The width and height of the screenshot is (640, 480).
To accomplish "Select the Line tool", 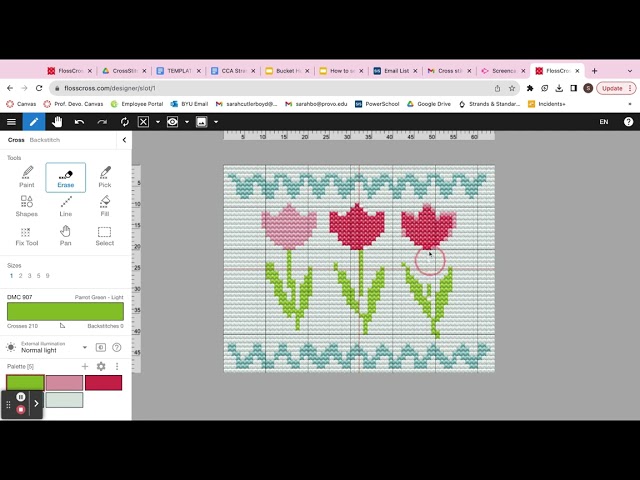I will pyautogui.click(x=66, y=206).
